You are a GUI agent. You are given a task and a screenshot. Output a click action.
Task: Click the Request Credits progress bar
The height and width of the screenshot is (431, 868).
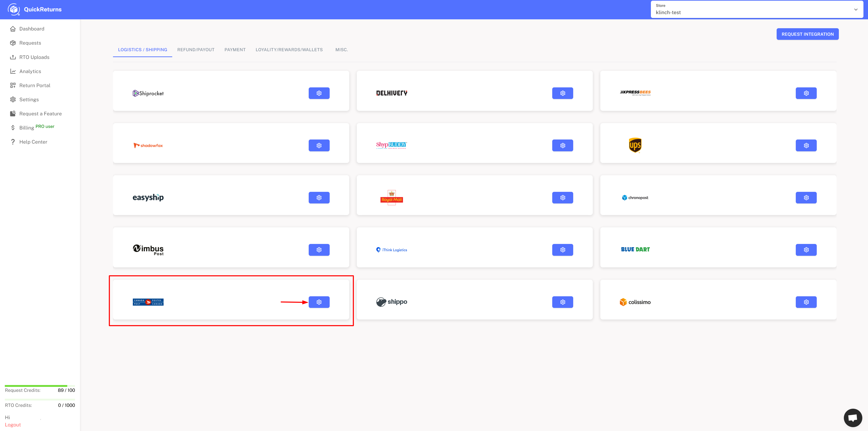pos(40,386)
